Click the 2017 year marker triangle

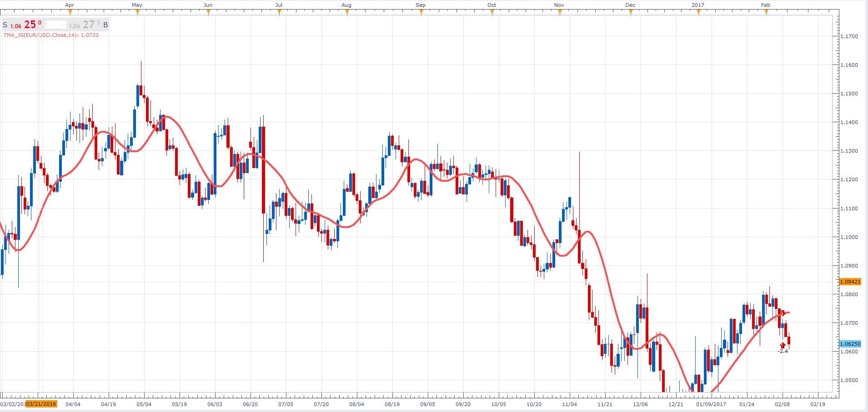coord(698,12)
